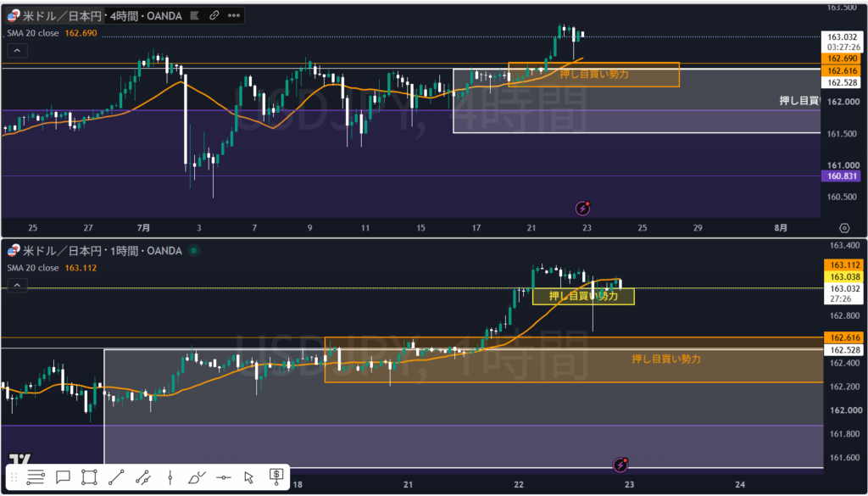
Task: Select the rectangle drawing tool
Action: tap(89, 476)
